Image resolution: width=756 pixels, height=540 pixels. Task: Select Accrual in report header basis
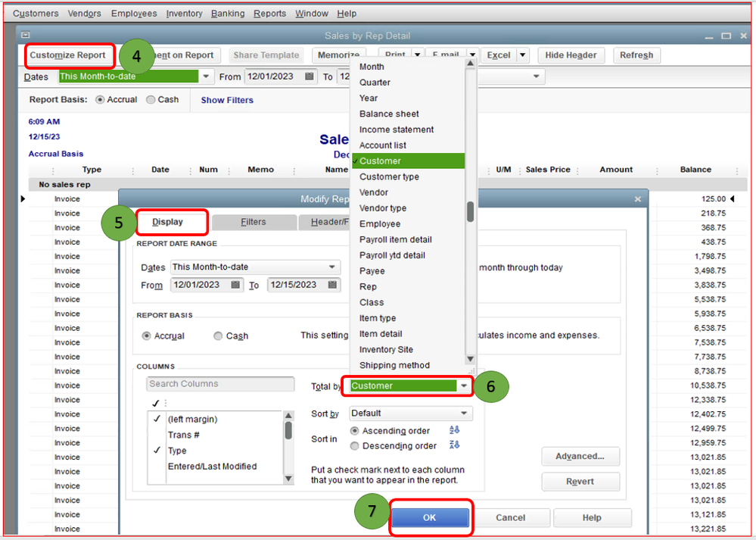100,99
